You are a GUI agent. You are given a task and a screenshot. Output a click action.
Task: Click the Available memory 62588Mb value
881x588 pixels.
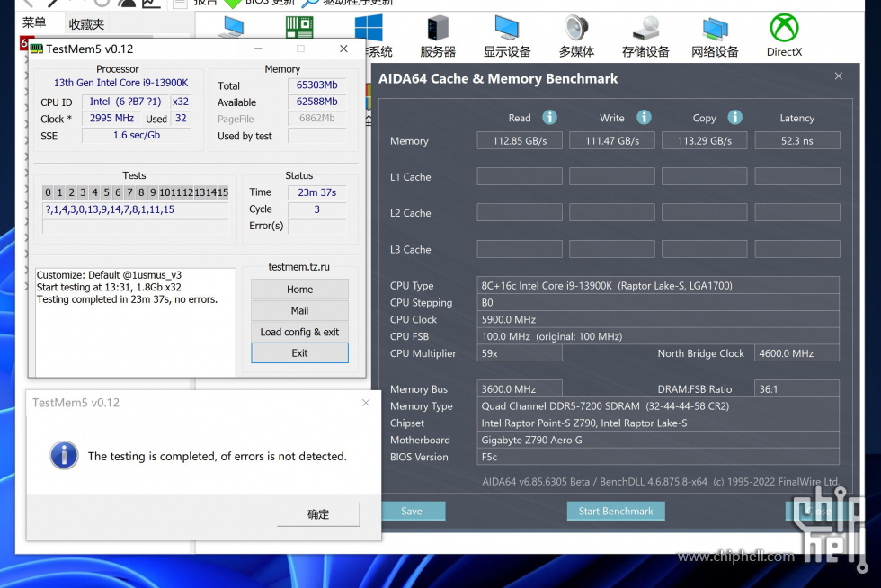(x=316, y=102)
